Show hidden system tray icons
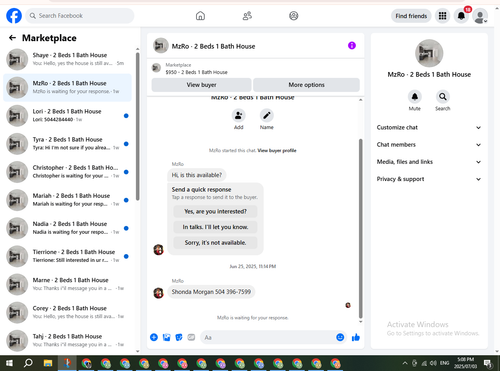The width and height of the screenshot is (500, 371). pos(405,363)
